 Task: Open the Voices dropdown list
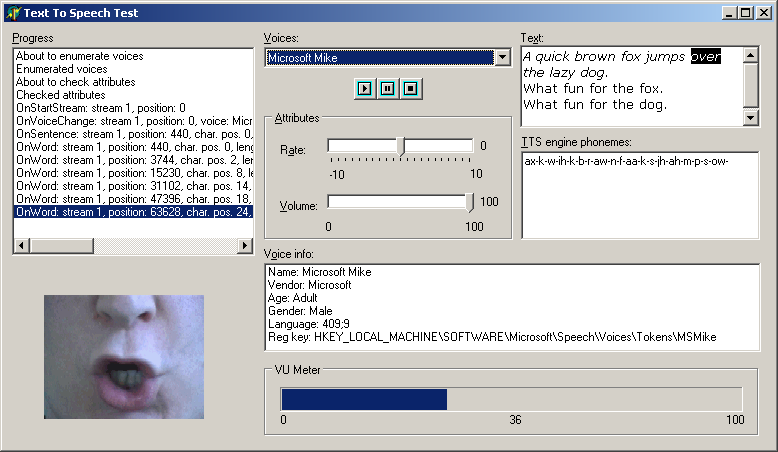click(502, 58)
